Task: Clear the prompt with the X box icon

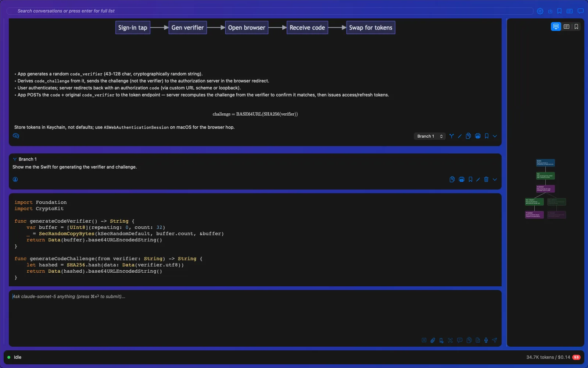Action: [x=424, y=340]
